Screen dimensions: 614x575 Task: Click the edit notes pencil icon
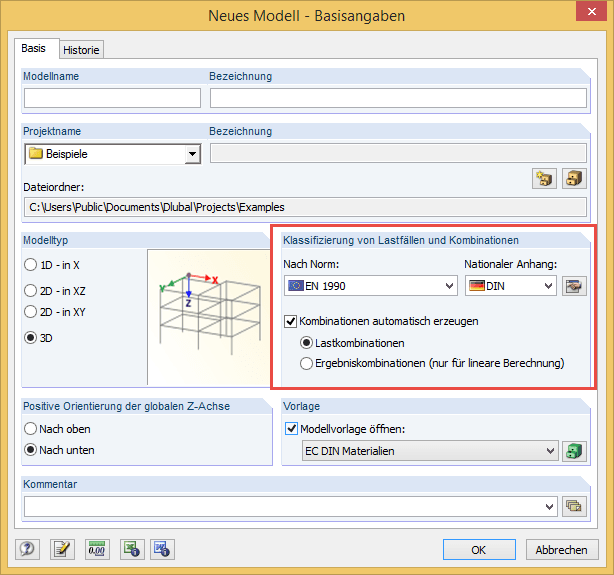click(x=62, y=549)
